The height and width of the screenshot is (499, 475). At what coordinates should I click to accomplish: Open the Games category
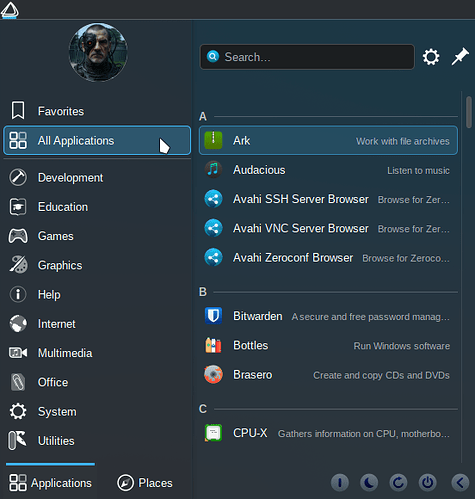tap(97, 236)
